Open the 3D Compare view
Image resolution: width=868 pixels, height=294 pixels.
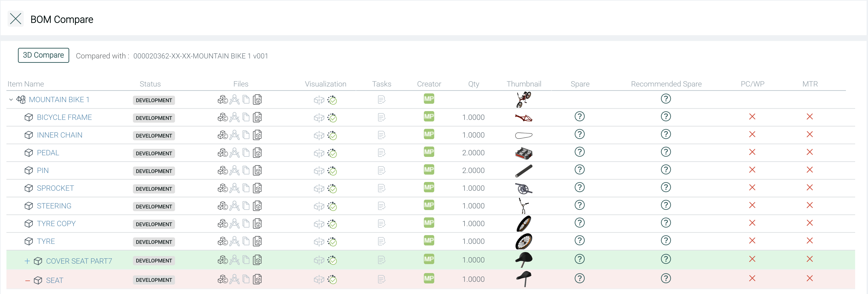[x=43, y=55]
